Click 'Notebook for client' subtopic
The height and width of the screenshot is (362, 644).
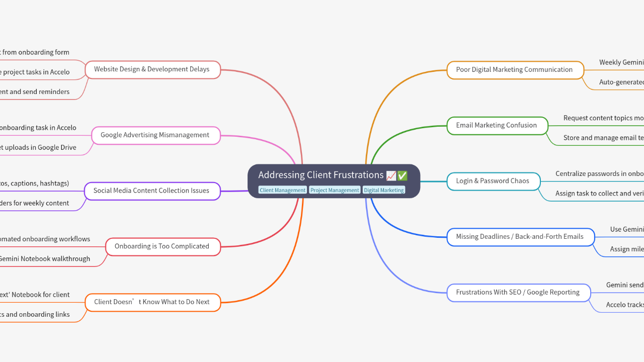coord(35,295)
